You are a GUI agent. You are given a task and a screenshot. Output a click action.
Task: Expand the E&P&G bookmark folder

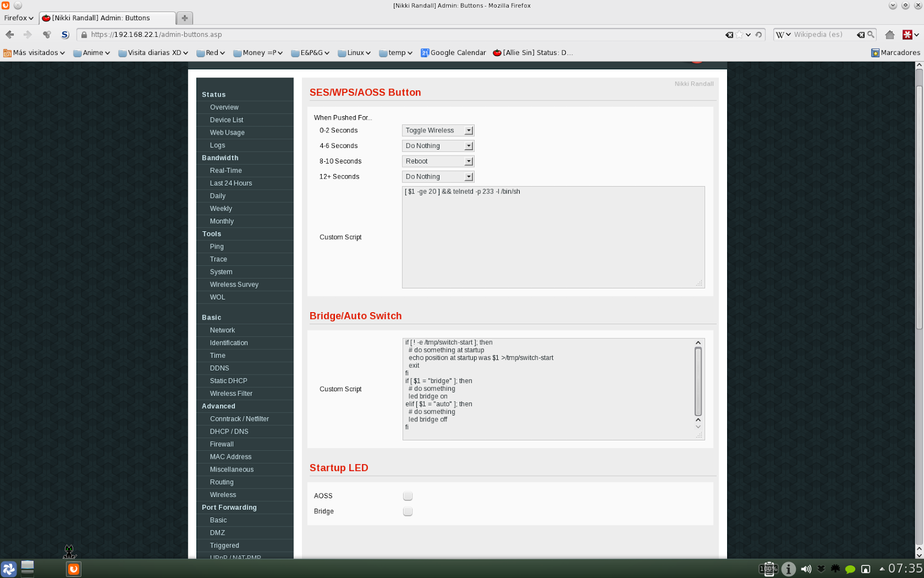[x=310, y=53]
